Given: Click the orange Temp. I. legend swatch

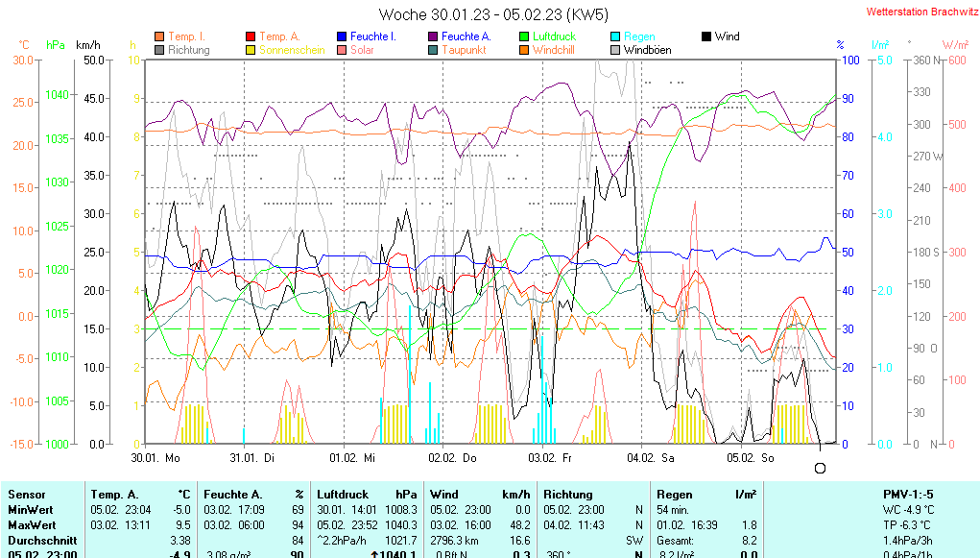Looking at the screenshot, I should [159, 36].
